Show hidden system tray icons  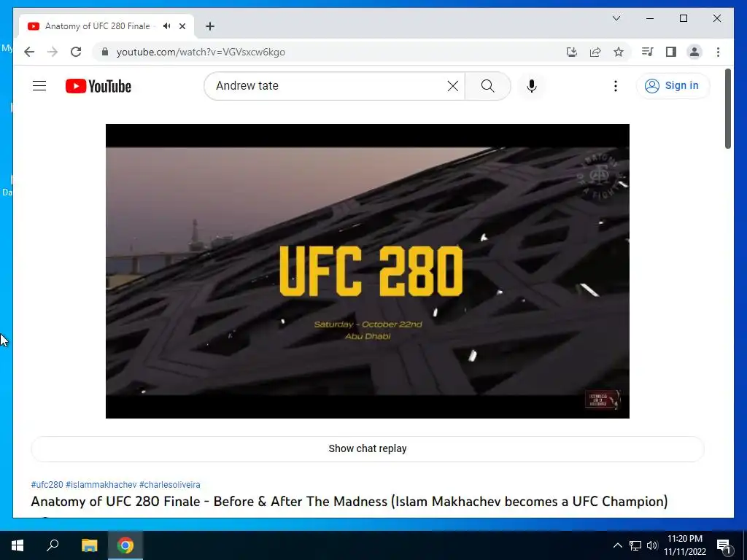[x=617, y=545]
